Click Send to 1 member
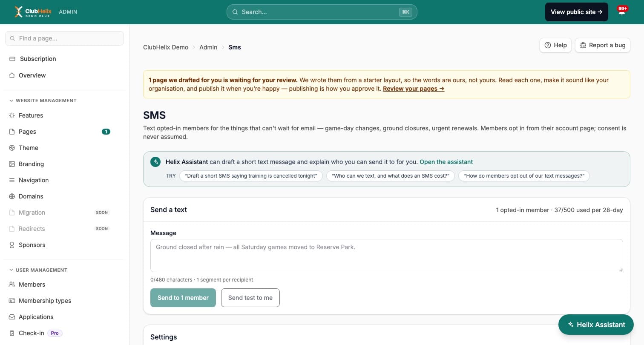This screenshot has width=644, height=345. pyautogui.click(x=183, y=298)
